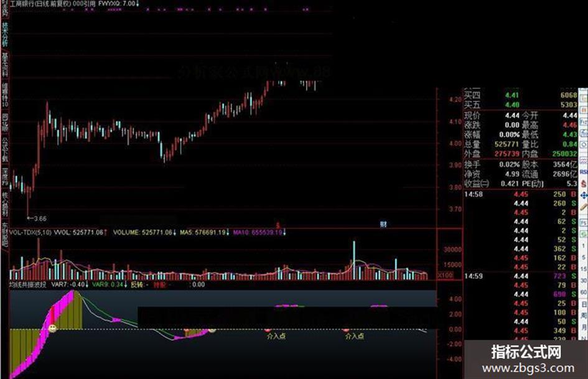Switch to monthly (月) period
The image size is (588, 379).
[x=584, y=327]
